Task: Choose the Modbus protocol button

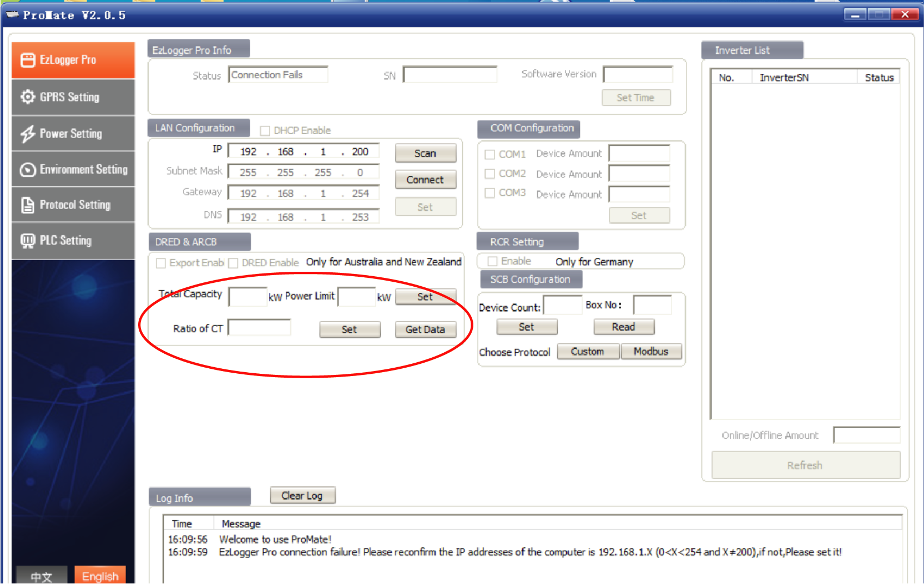Action: (652, 352)
